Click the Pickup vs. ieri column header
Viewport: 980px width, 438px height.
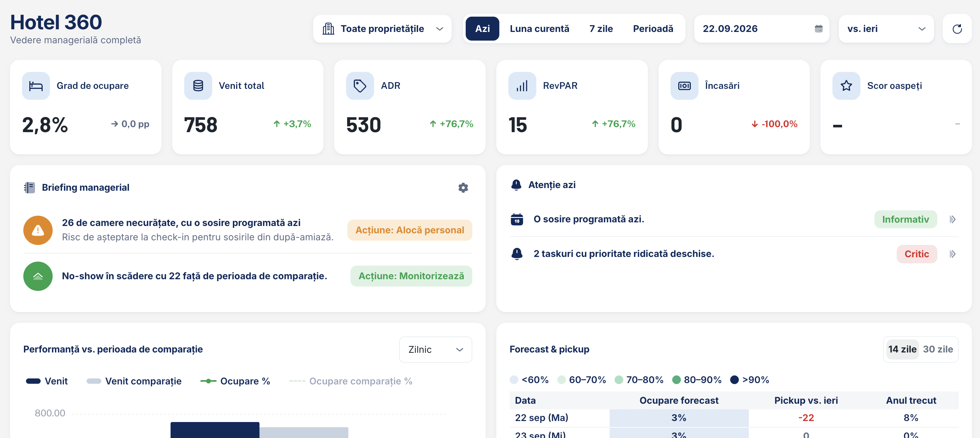click(x=806, y=400)
